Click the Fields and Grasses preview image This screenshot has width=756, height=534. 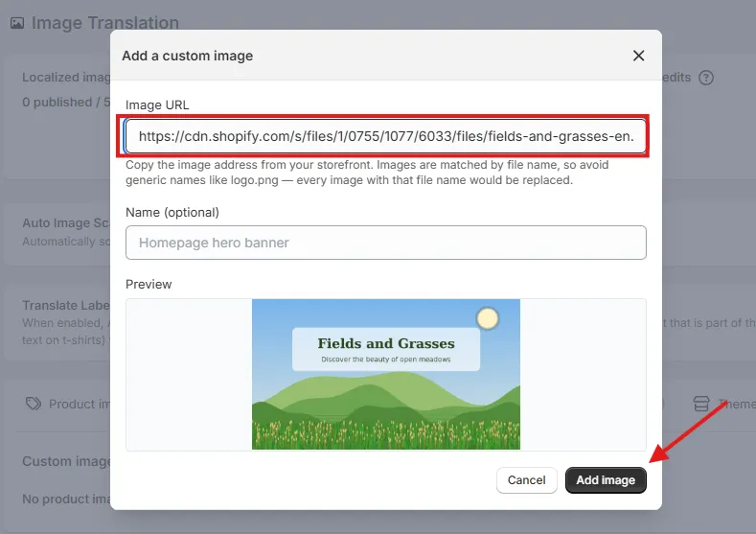tap(386, 374)
